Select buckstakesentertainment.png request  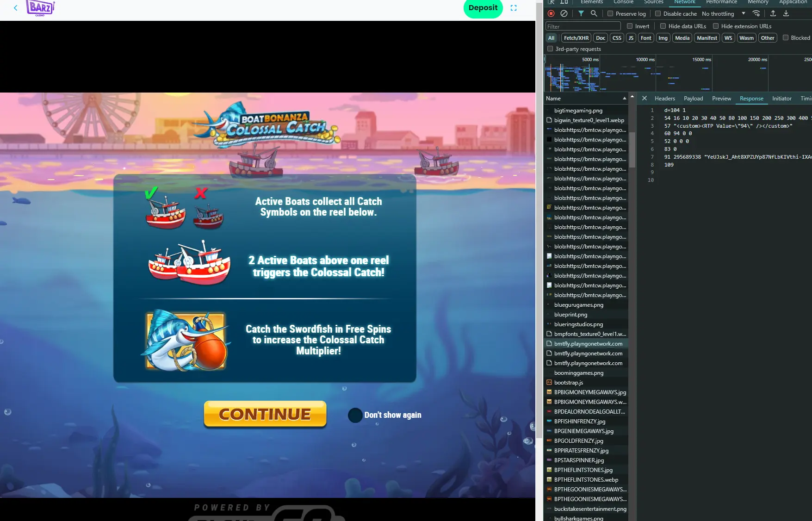click(586, 509)
